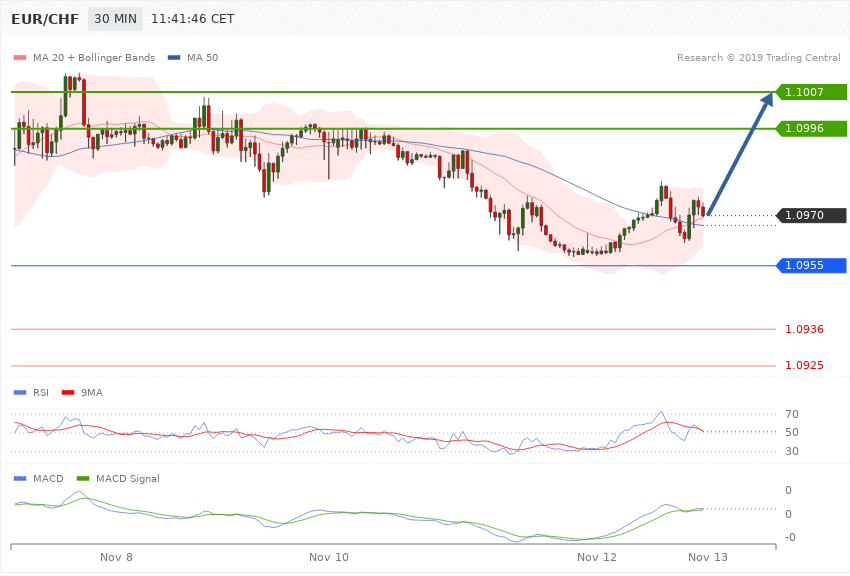Click the black 1.0970 current price tag
The height and width of the screenshot is (576, 850).
tap(812, 216)
